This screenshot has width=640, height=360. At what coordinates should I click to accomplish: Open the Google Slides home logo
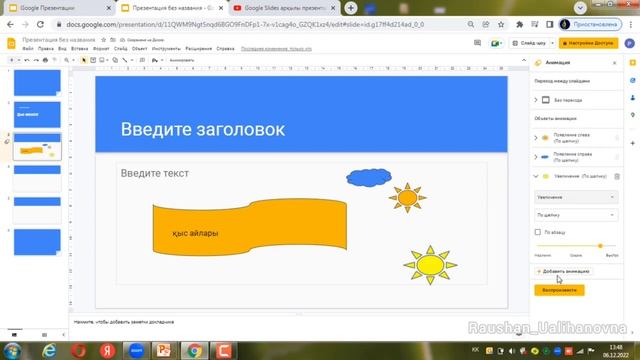pyautogui.click(x=11, y=43)
